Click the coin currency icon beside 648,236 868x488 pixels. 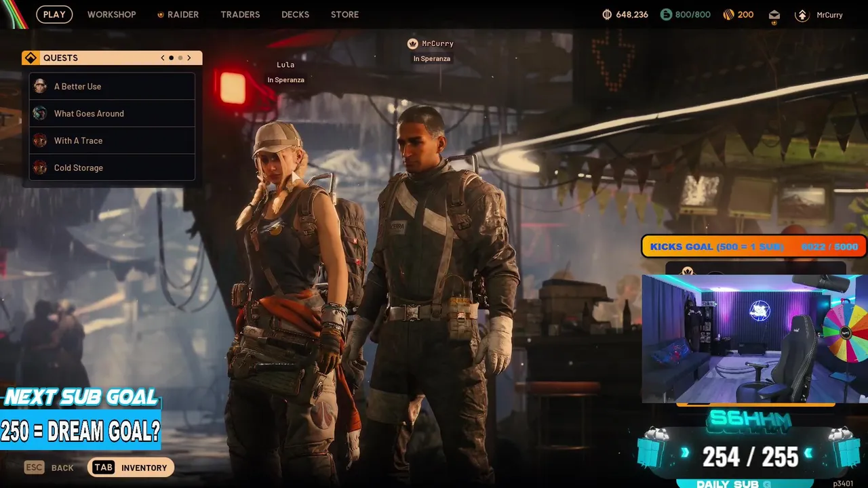607,14
